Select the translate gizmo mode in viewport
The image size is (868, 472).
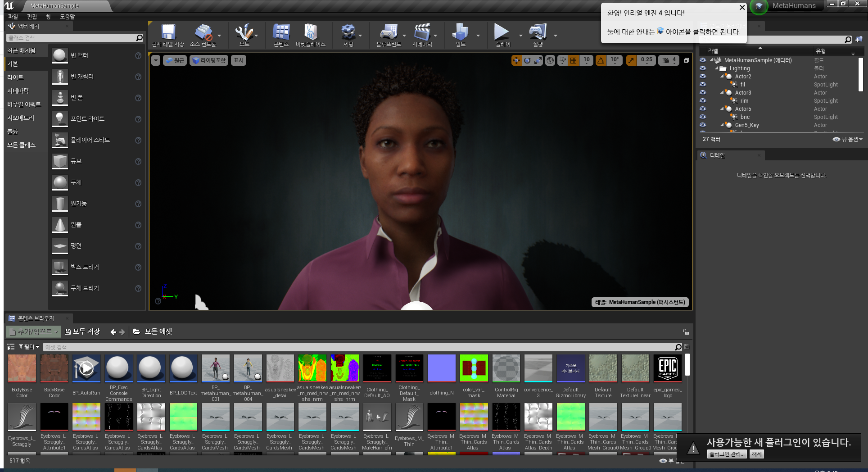[x=516, y=60]
